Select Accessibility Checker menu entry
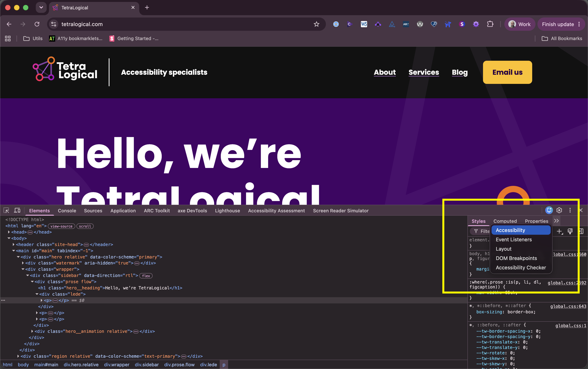 coord(521,268)
